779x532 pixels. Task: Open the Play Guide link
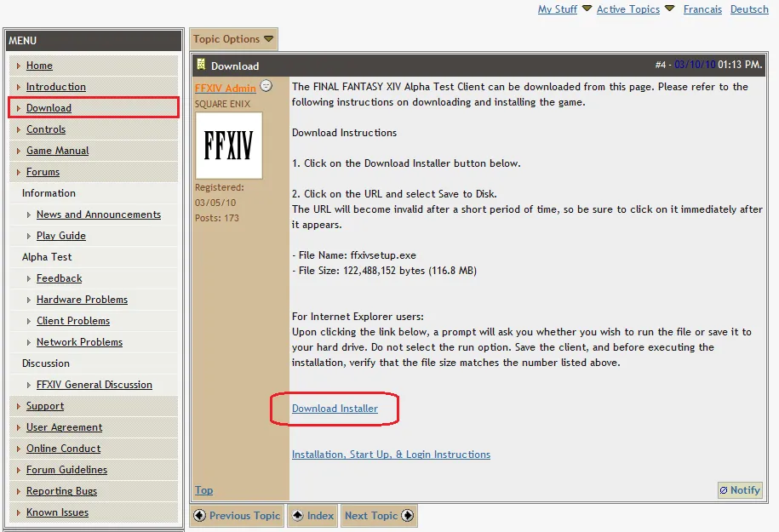tap(61, 236)
